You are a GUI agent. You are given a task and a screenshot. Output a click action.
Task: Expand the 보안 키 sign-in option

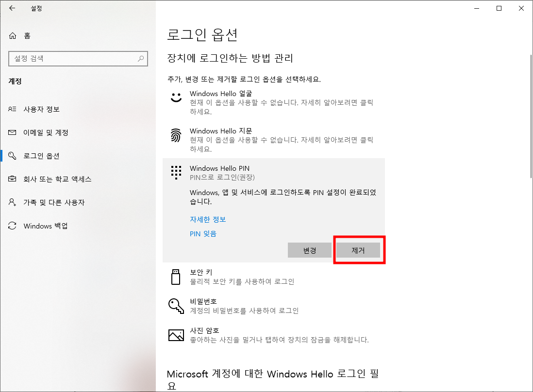[x=274, y=277]
